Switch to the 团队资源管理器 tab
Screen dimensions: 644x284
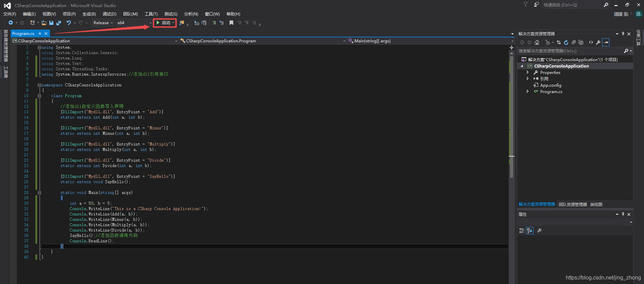pyautogui.click(x=573, y=204)
